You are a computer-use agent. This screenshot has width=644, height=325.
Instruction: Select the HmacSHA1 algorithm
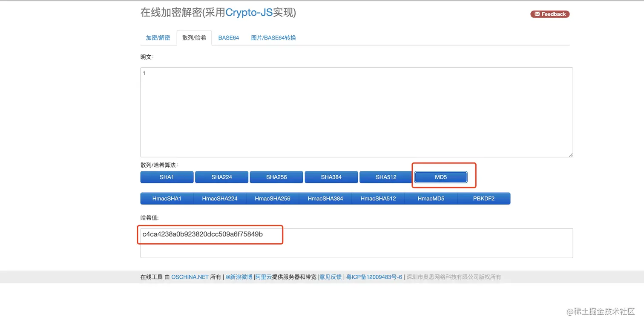pyautogui.click(x=167, y=198)
